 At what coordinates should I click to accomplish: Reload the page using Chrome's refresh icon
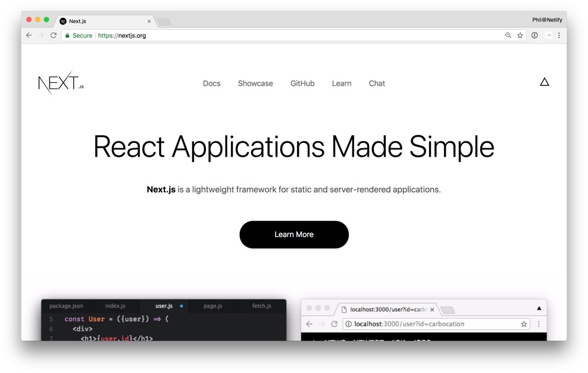coord(53,35)
